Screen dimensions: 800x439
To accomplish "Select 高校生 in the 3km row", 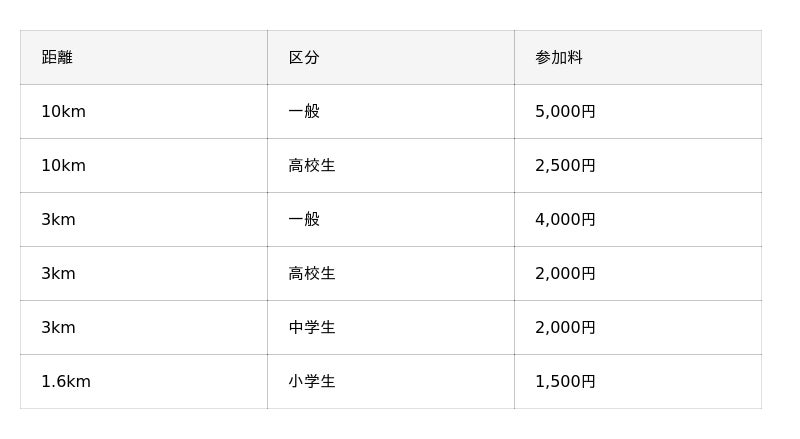I will (x=312, y=274).
